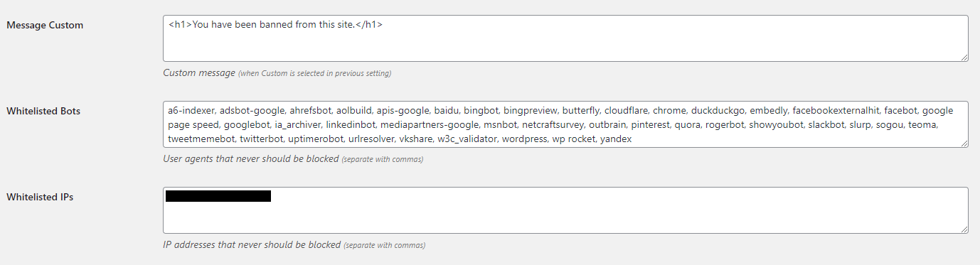
Task: Place cursor after the banned message h1 text
Action: point(385,25)
